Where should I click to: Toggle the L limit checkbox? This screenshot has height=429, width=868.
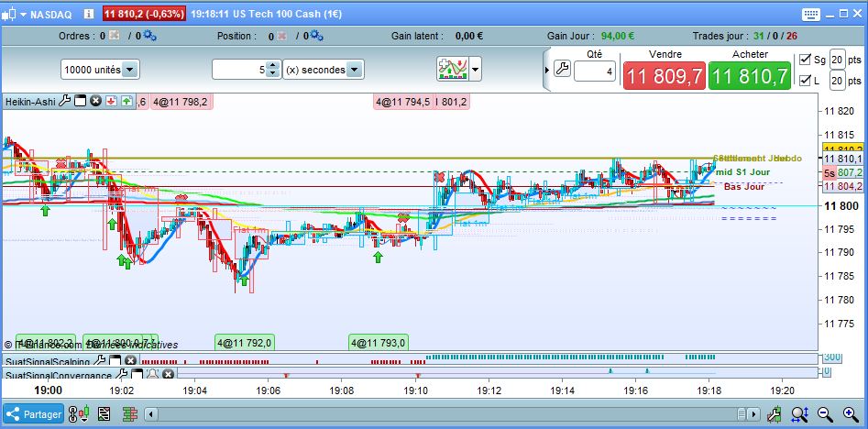point(805,81)
